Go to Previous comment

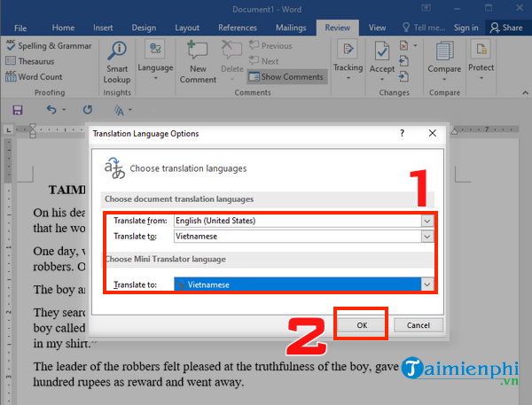(270, 45)
